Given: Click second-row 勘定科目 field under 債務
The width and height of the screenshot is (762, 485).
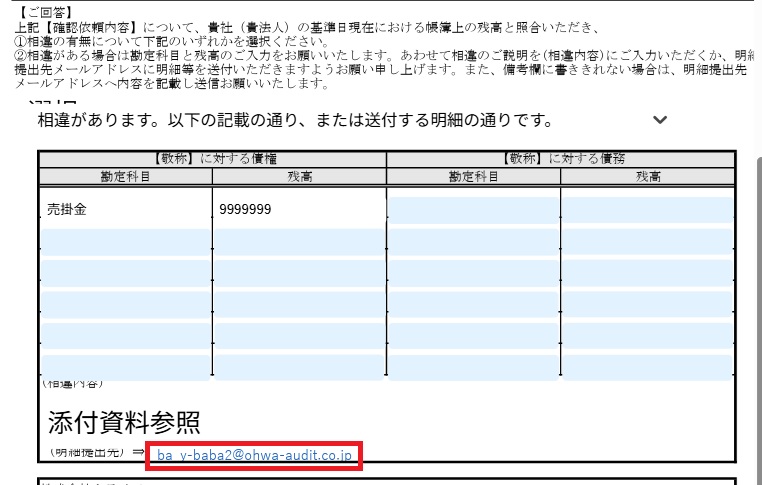Looking at the screenshot, I should (x=473, y=242).
